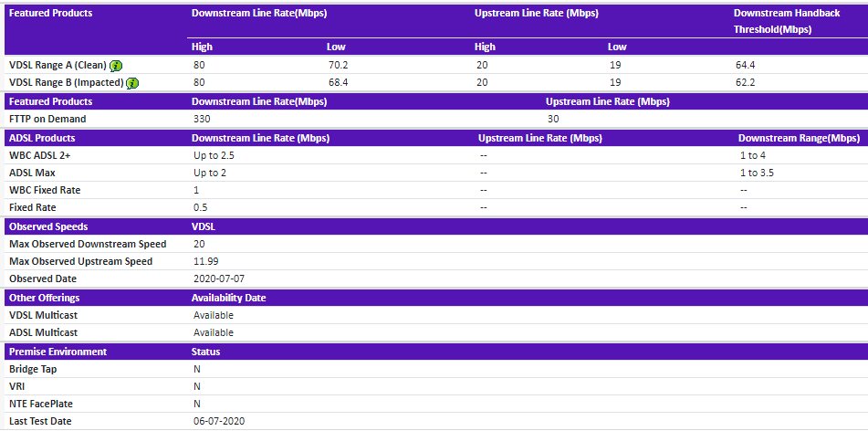Click the WBC Fixed Rate product label

(45, 190)
